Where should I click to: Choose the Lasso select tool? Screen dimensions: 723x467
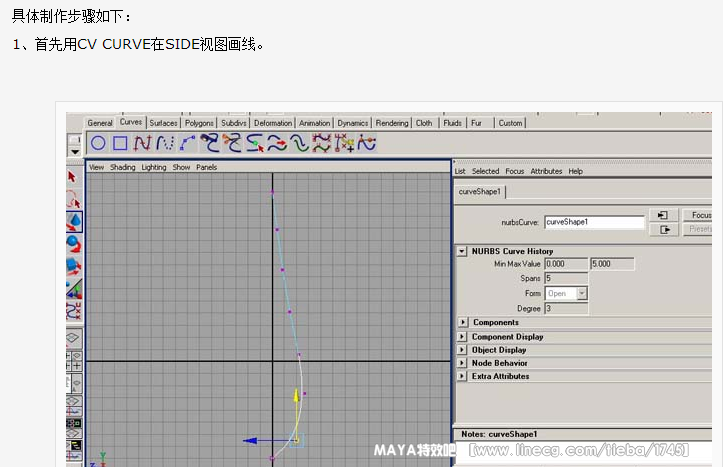[73, 200]
